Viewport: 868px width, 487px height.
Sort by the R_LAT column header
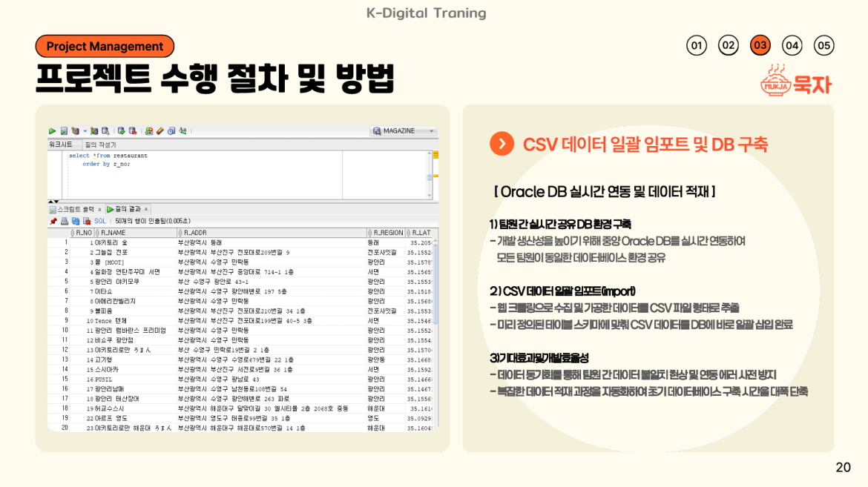click(x=421, y=233)
